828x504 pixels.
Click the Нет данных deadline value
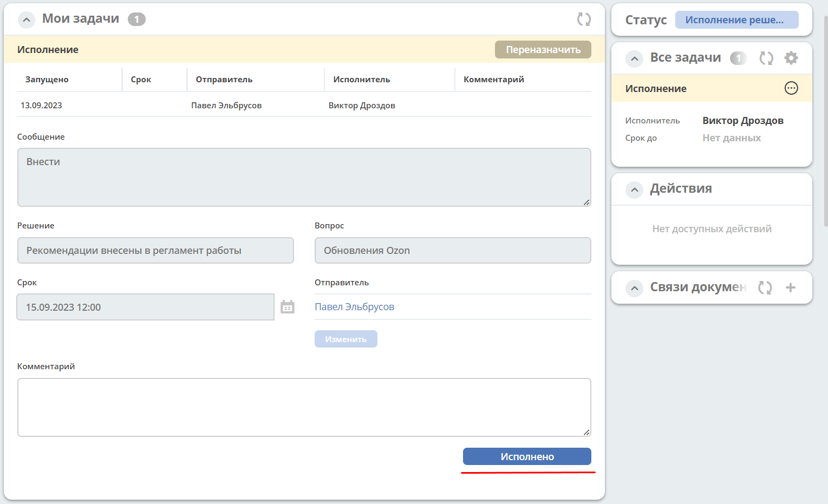point(732,138)
